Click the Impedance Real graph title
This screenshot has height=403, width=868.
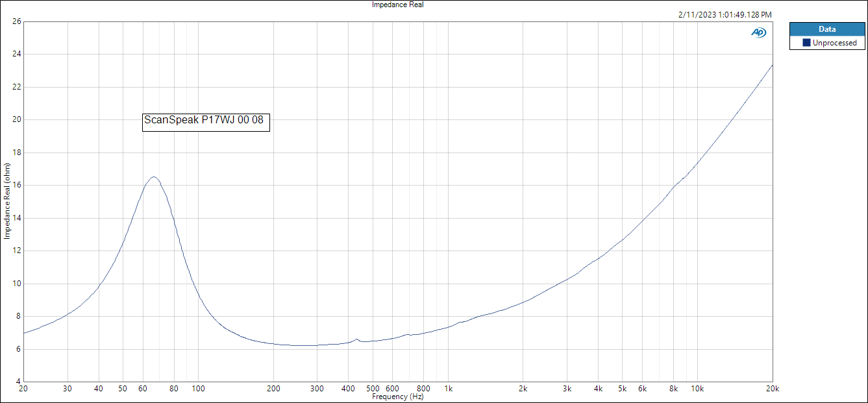[397, 5]
